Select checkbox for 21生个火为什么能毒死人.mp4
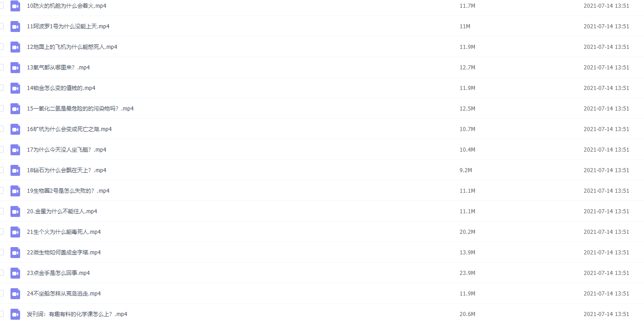 (x=1, y=232)
